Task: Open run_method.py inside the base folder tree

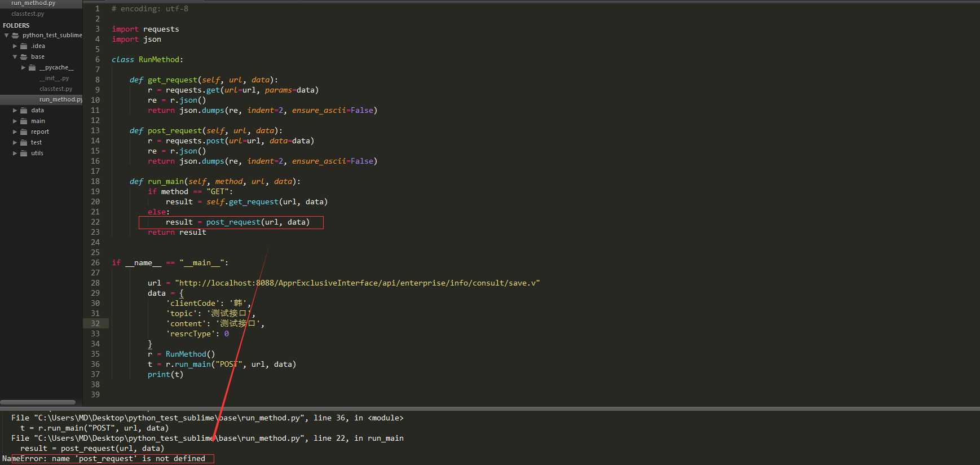Action: [61, 100]
